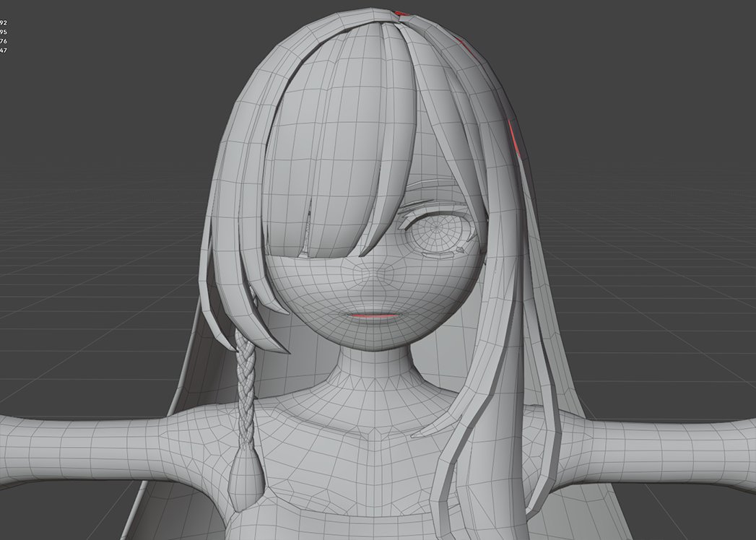Click the statistics value ending in 76

pos(4,41)
